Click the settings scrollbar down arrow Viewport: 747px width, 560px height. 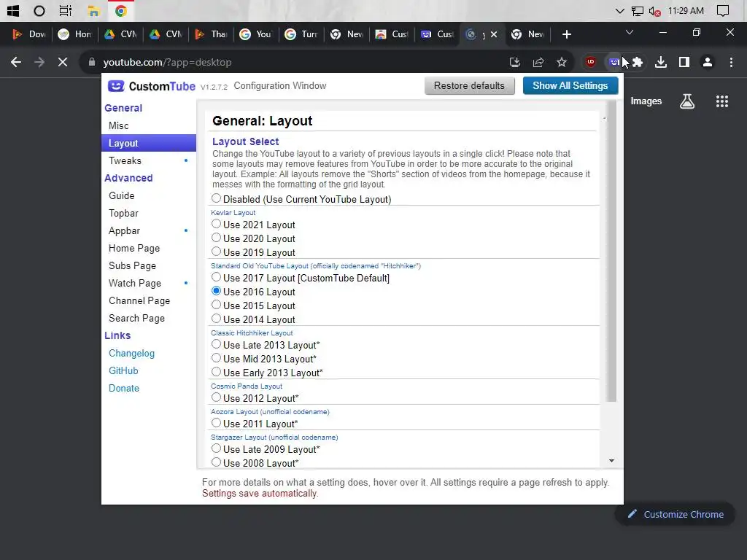pos(611,461)
